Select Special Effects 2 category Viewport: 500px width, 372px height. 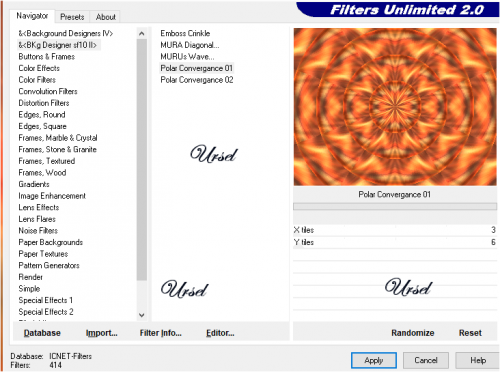(x=46, y=312)
